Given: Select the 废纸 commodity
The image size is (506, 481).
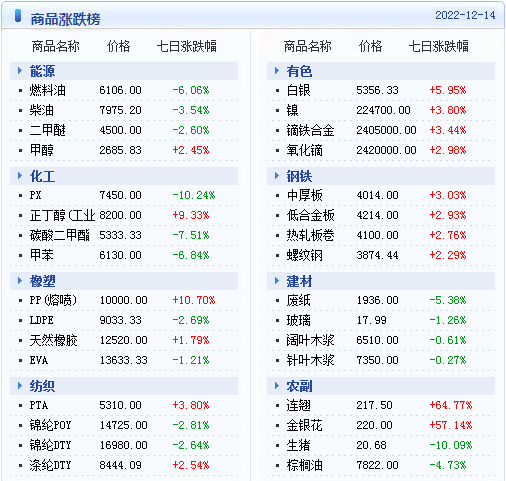Looking at the screenshot, I should (299, 300).
